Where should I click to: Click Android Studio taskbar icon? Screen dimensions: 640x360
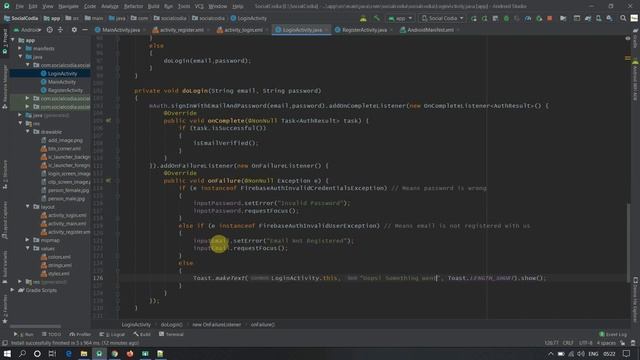(x=99, y=353)
